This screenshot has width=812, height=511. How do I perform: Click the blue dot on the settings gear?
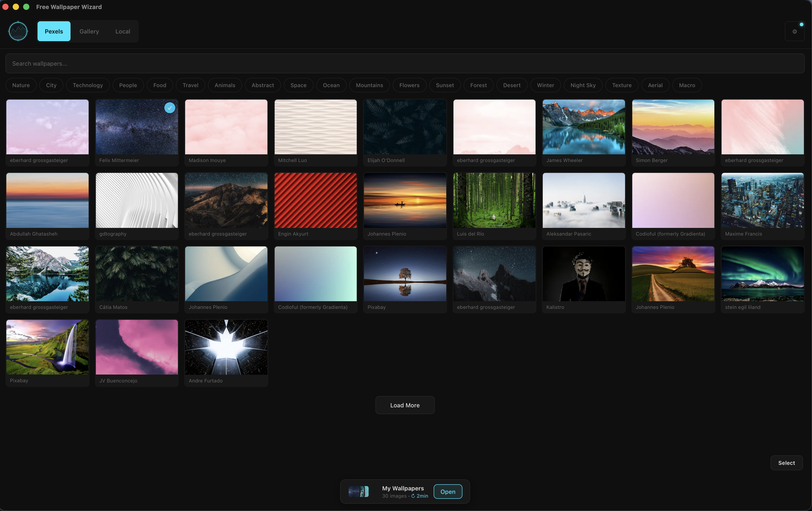(802, 24)
